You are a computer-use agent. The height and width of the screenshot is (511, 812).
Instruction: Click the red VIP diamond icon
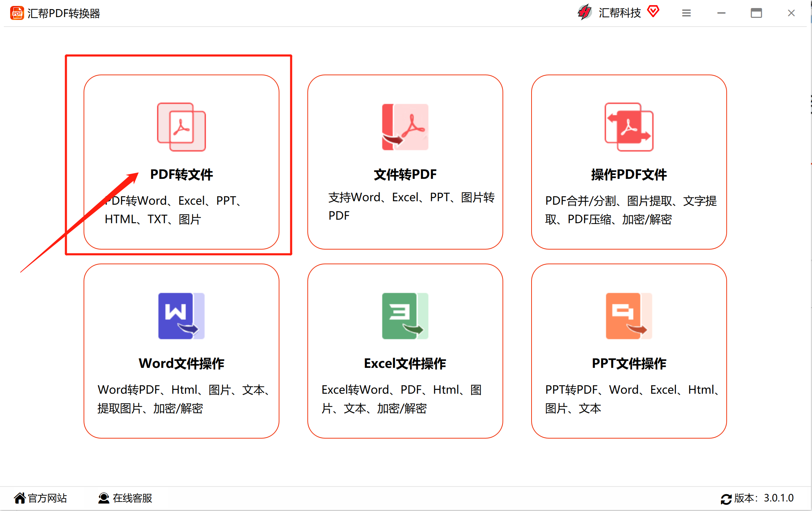653,12
